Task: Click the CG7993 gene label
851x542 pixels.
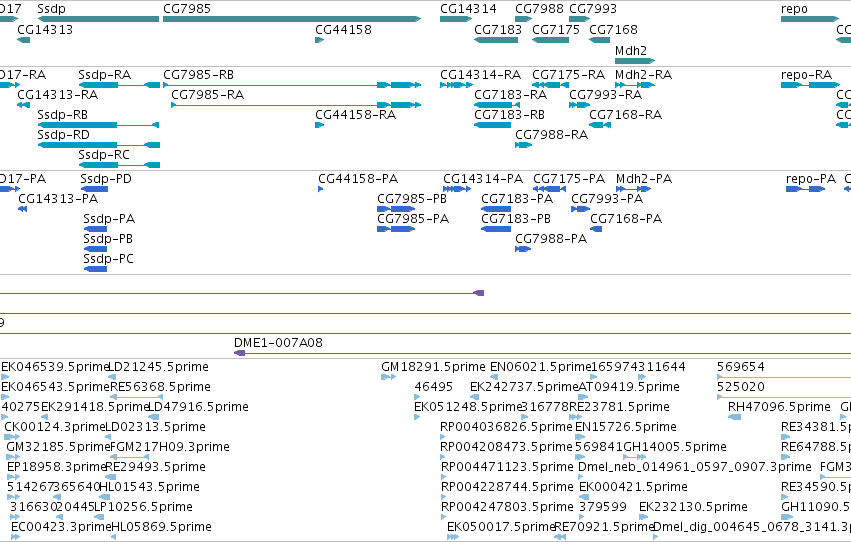Action: (x=593, y=9)
